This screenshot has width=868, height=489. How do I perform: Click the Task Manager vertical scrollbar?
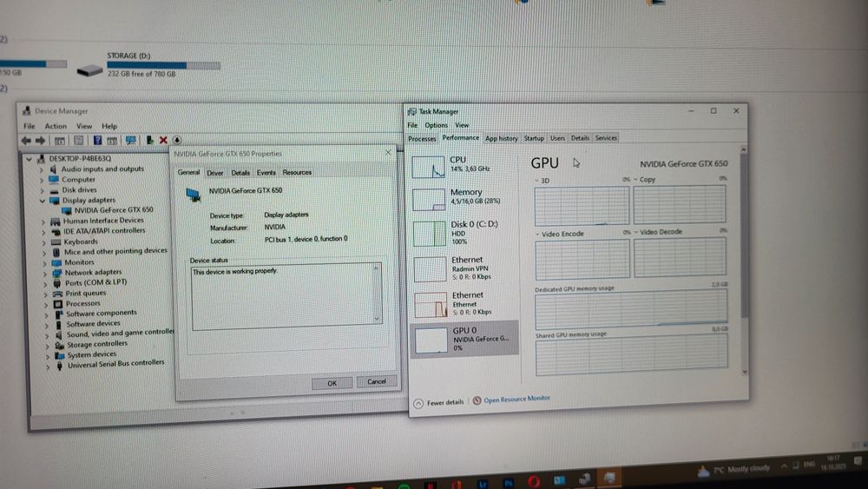click(744, 261)
